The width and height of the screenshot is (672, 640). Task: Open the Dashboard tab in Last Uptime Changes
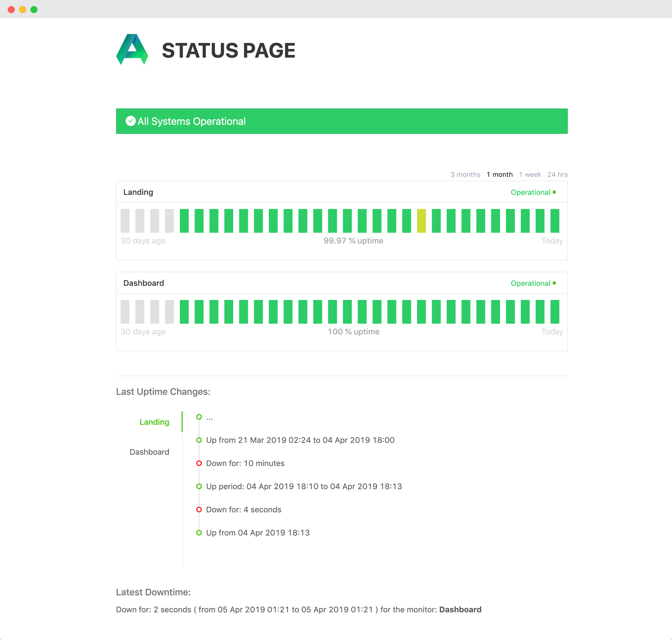(149, 452)
